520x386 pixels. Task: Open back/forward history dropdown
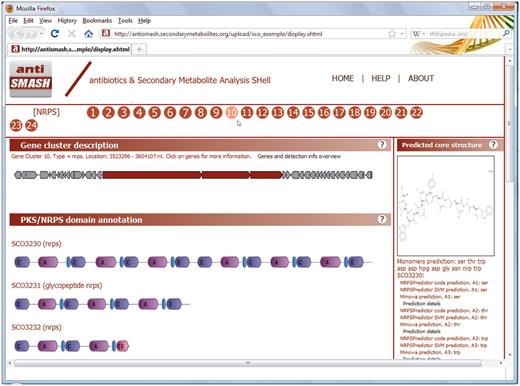coord(41,34)
